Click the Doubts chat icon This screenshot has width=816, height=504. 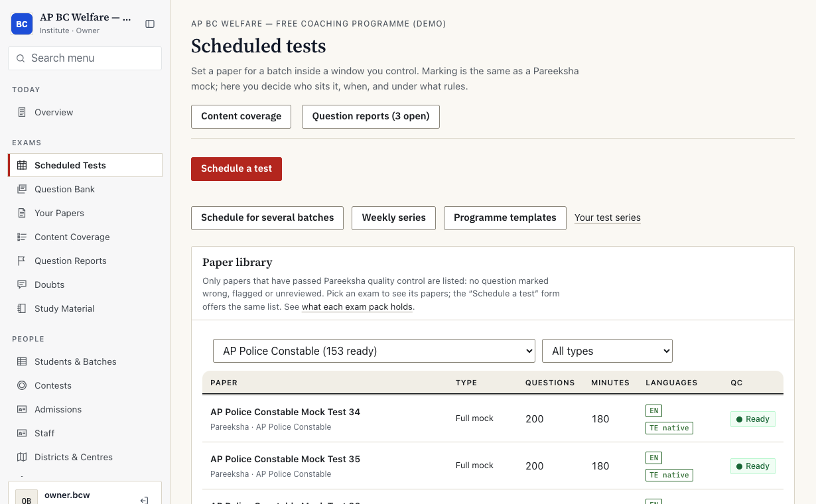tap(22, 284)
